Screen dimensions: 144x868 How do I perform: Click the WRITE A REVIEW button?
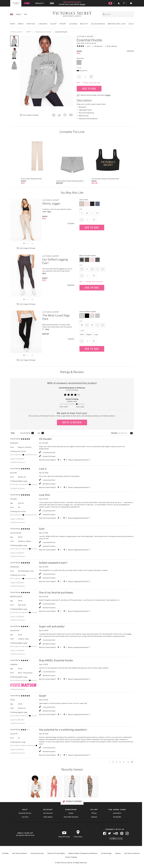point(72,422)
